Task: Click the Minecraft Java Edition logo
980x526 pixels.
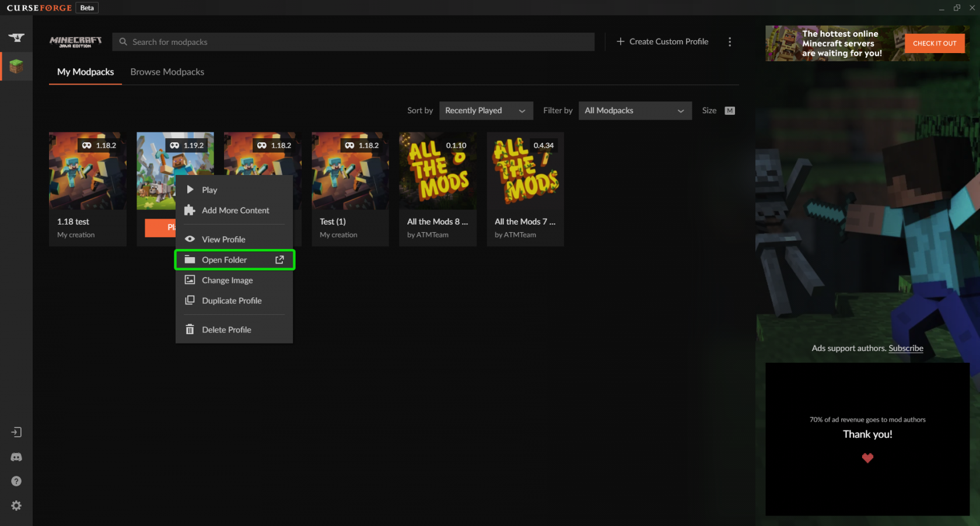Action: tap(75, 42)
